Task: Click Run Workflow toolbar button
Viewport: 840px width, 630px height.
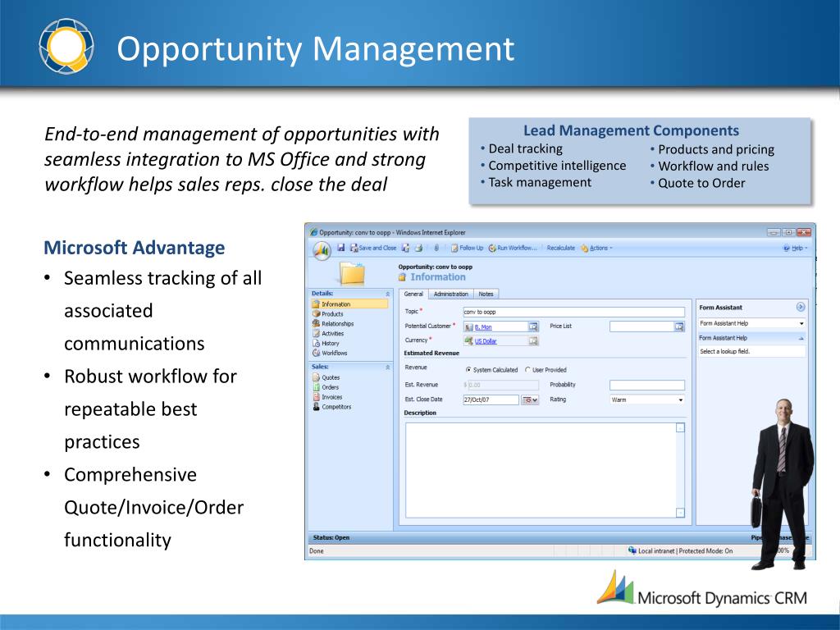Action: click(x=513, y=248)
